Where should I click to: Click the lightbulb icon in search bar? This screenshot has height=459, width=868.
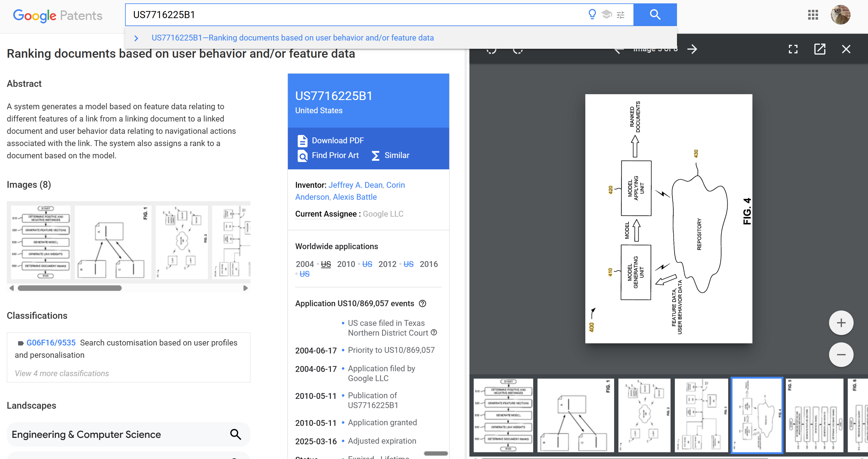point(592,14)
